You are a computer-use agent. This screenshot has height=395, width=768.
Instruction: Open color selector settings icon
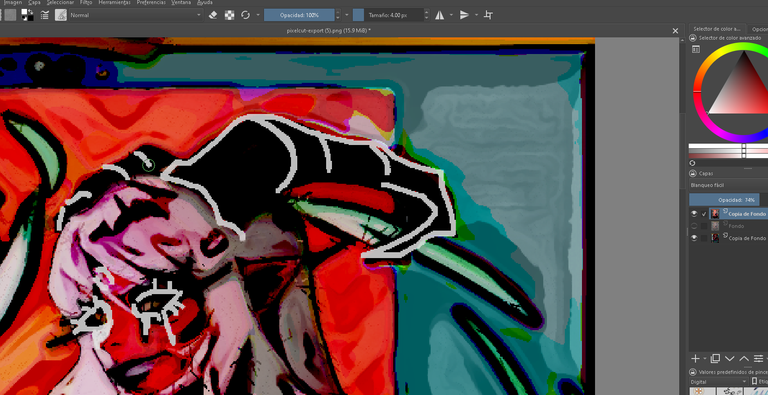pos(696,49)
